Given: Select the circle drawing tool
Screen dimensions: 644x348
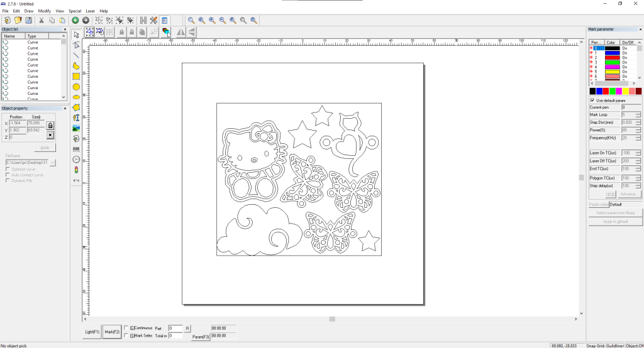Looking at the screenshot, I should coord(76,87).
